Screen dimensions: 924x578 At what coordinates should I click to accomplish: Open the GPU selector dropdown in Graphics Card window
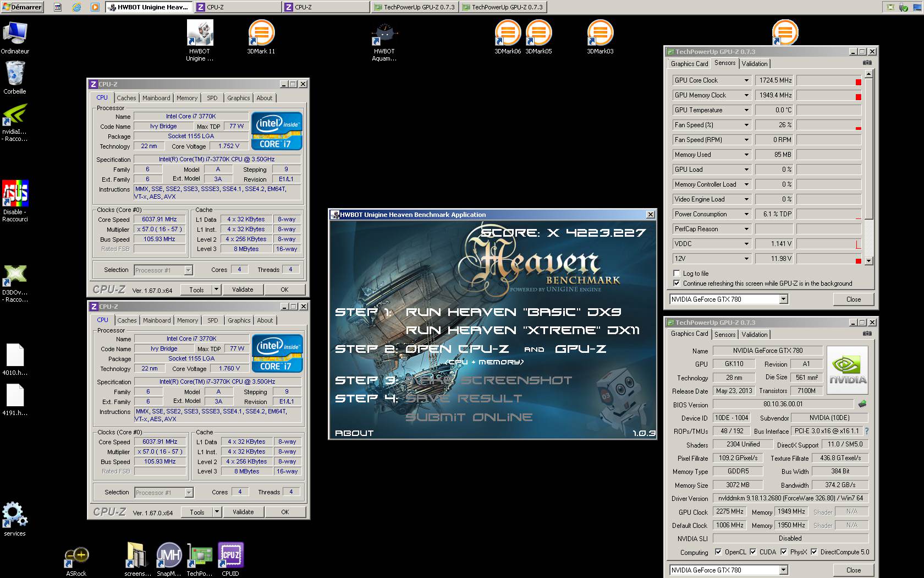783,570
